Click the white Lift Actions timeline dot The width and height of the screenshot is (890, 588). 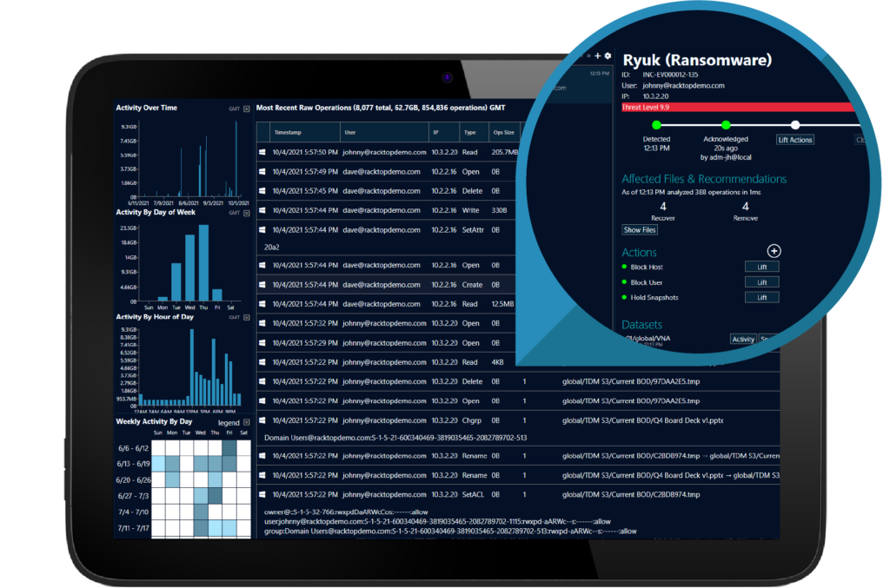[795, 125]
